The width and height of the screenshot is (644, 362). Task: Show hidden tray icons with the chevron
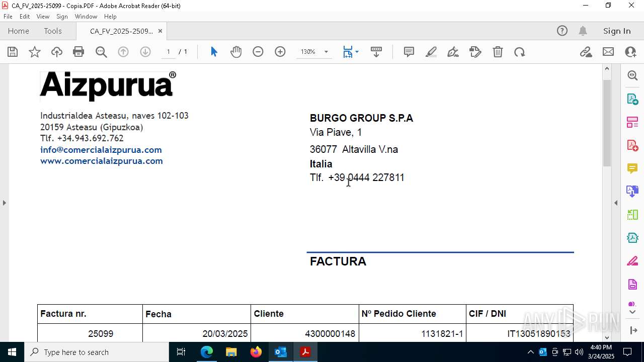(x=530, y=352)
